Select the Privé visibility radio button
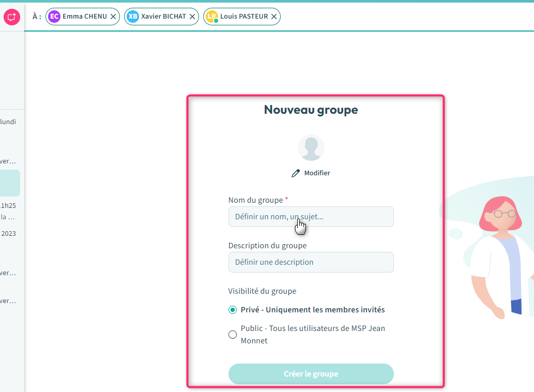Image resolution: width=534 pixels, height=392 pixels. point(233,310)
